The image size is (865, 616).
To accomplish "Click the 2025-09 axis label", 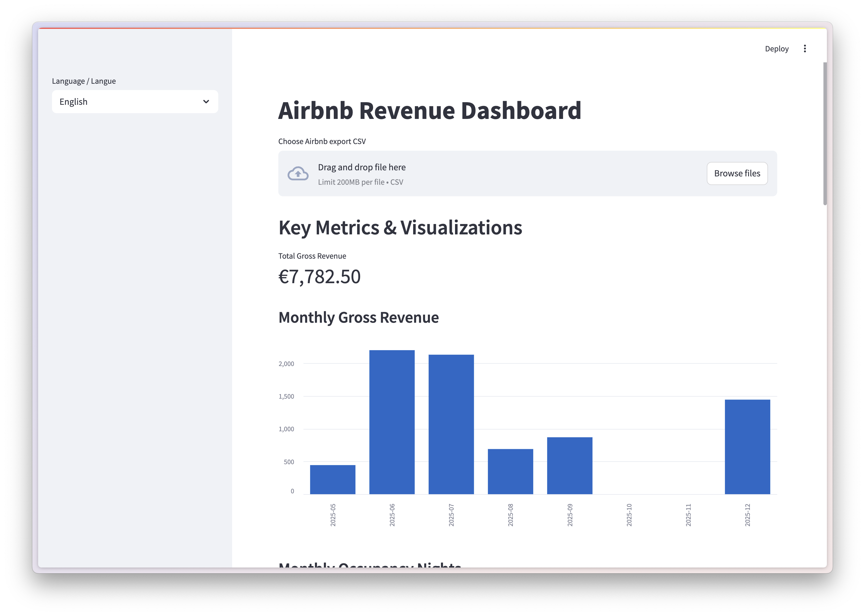I will click(x=570, y=515).
